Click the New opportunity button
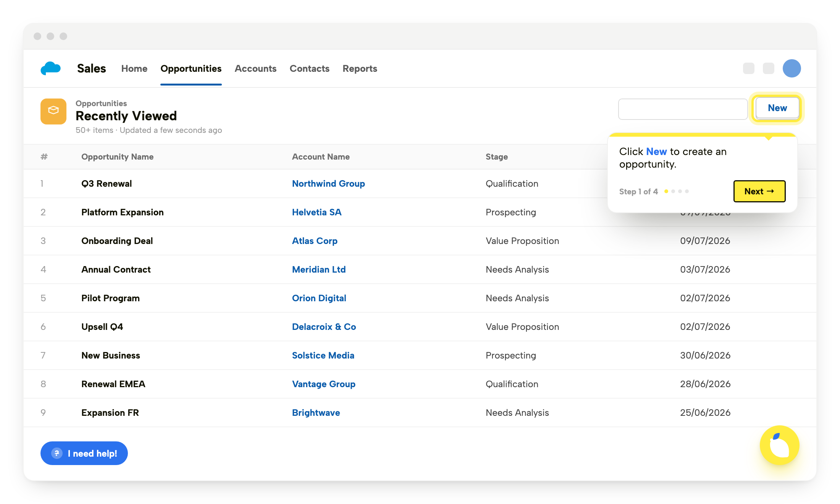 [777, 108]
